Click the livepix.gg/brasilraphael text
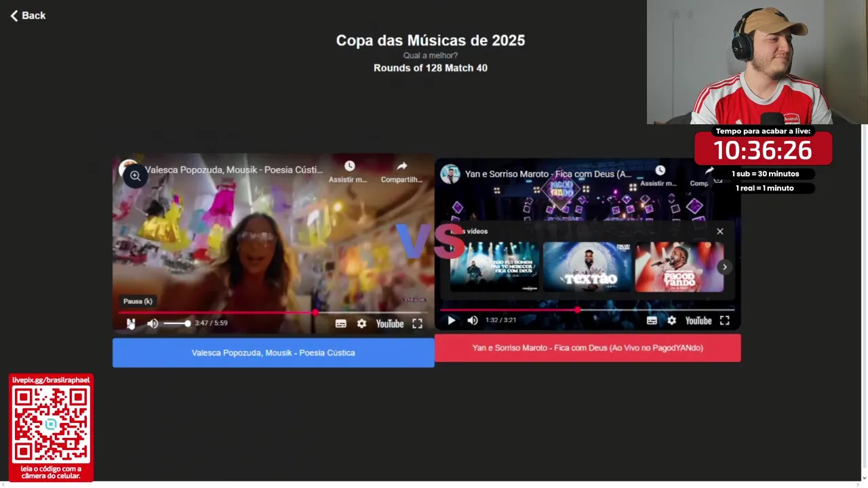Image resolution: width=868 pixels, height=488 pixels. coord(51,380)
